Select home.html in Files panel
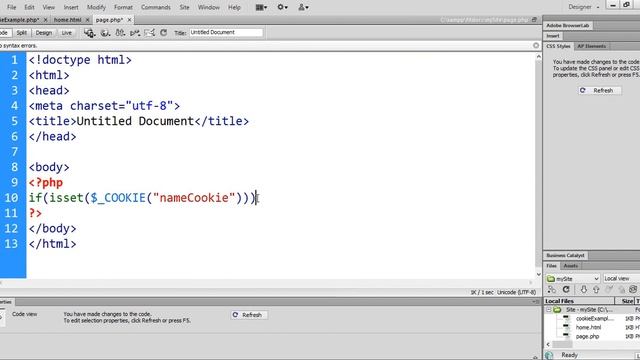640x360 pixels. pos(588,327)
